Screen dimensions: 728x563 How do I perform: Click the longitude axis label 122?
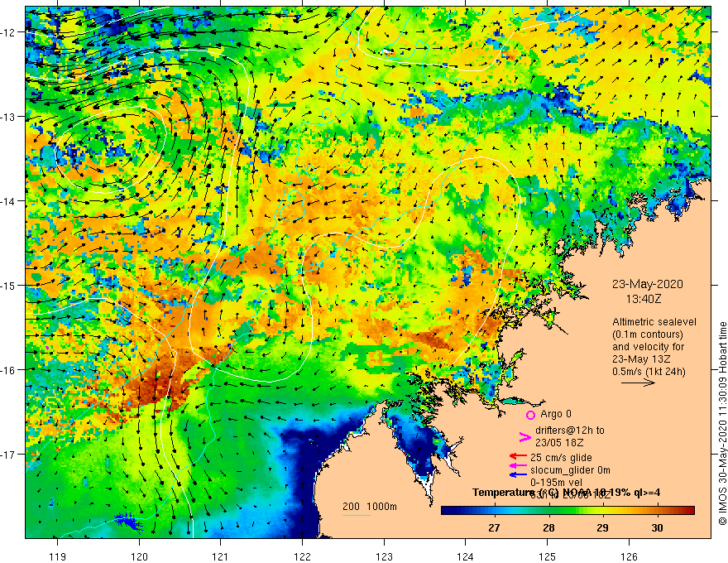pos(302,556)
